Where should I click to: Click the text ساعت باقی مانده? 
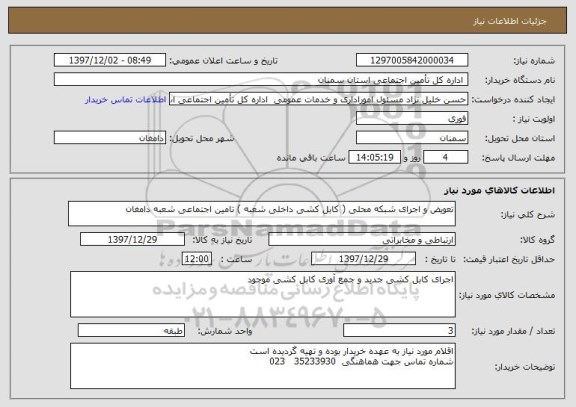coord(311,158)
